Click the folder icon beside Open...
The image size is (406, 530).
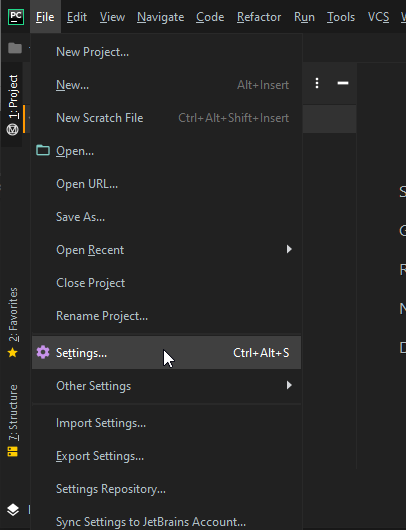[x=43, y=150]
